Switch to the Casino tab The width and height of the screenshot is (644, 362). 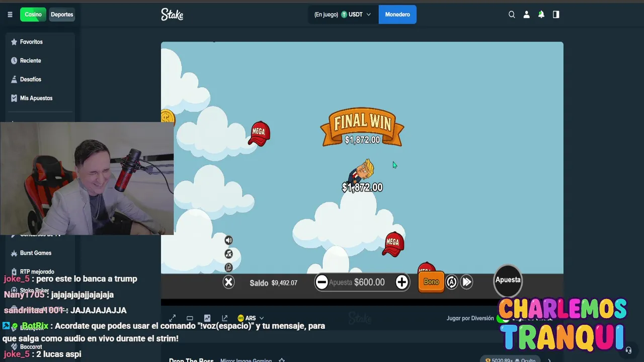coord(33,15)
